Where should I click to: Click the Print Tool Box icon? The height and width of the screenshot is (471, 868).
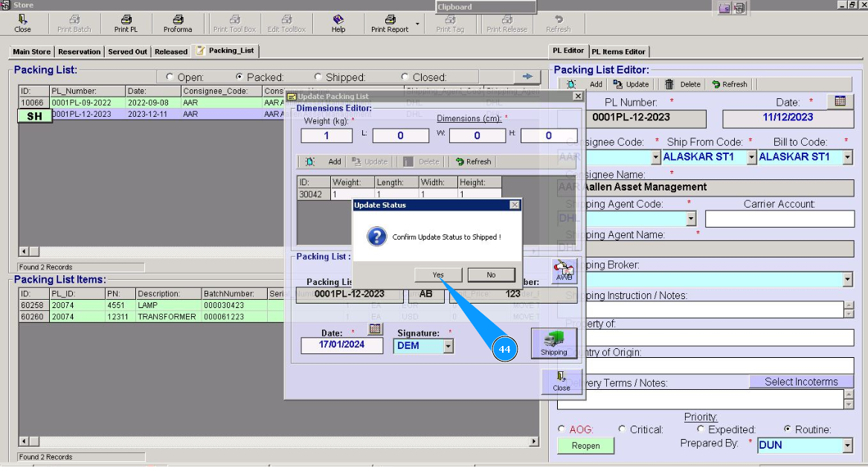coord(235,24)
